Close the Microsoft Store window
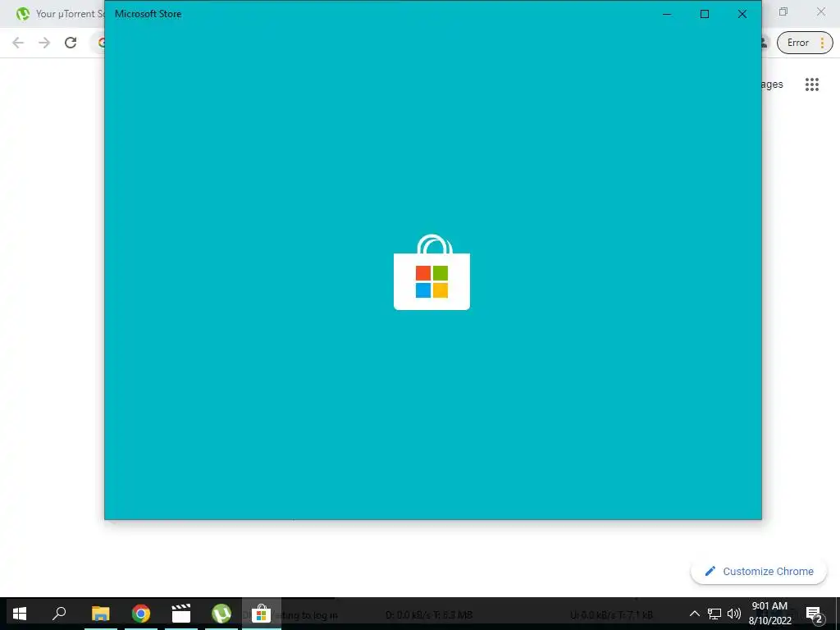Viewport: 840px width, 630px height. click(742, 14)
